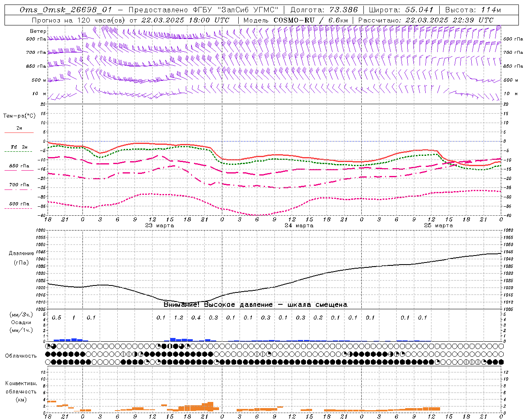This screenshot has width=525, height=420.
Task: Click the (гПа) unit label under Давление
Action: pos(21,263)
